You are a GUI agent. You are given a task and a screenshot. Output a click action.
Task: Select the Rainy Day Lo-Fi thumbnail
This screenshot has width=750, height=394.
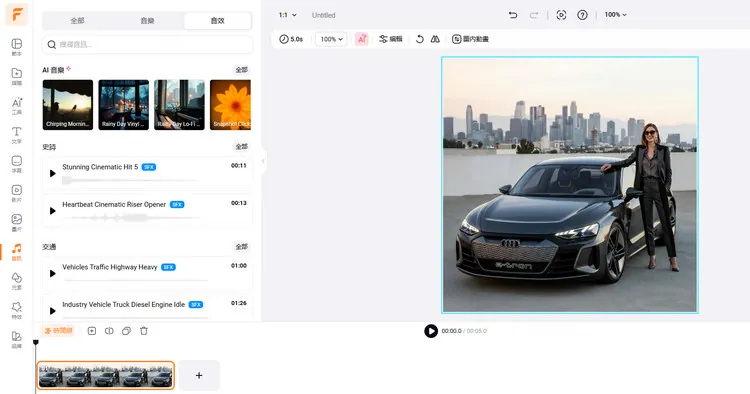click(179, 105)
